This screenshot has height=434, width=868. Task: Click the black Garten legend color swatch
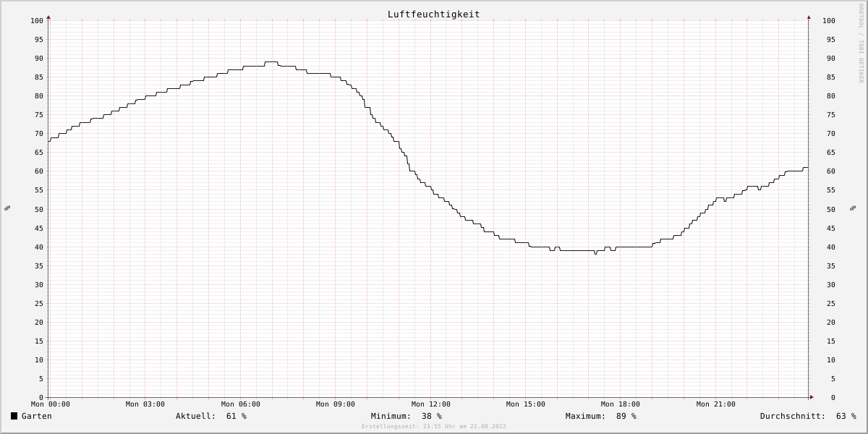click(x=14, y=416)
